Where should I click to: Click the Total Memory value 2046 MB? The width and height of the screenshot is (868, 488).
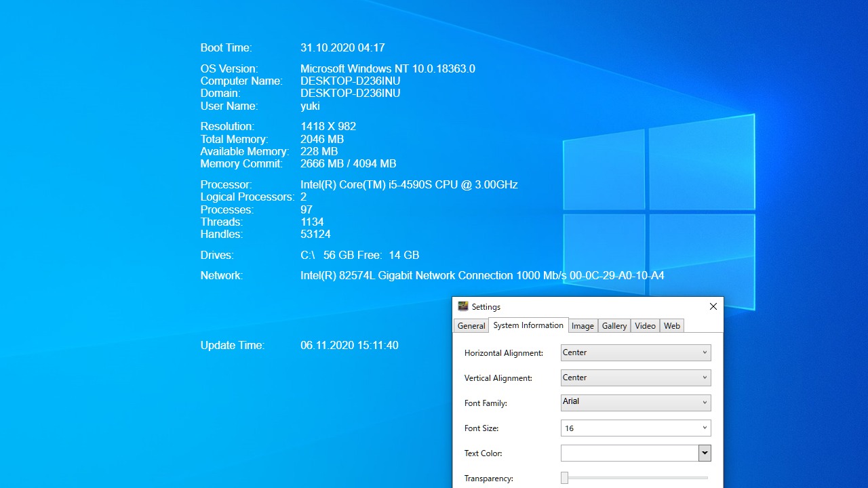click(x=322, y=140)
